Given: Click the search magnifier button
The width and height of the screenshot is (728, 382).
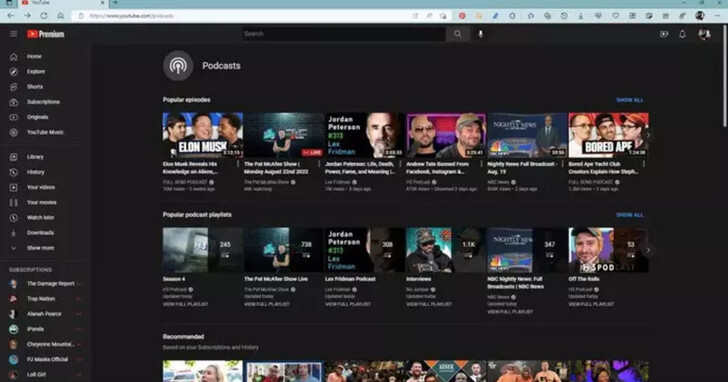Looking at the screenshot, I should pos(457,34).
